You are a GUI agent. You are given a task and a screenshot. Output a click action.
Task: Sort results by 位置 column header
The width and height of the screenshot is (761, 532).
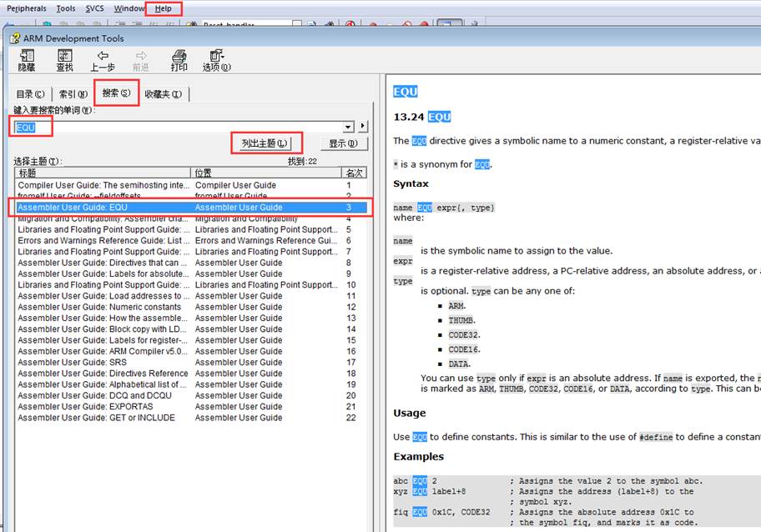coord(266,173)
